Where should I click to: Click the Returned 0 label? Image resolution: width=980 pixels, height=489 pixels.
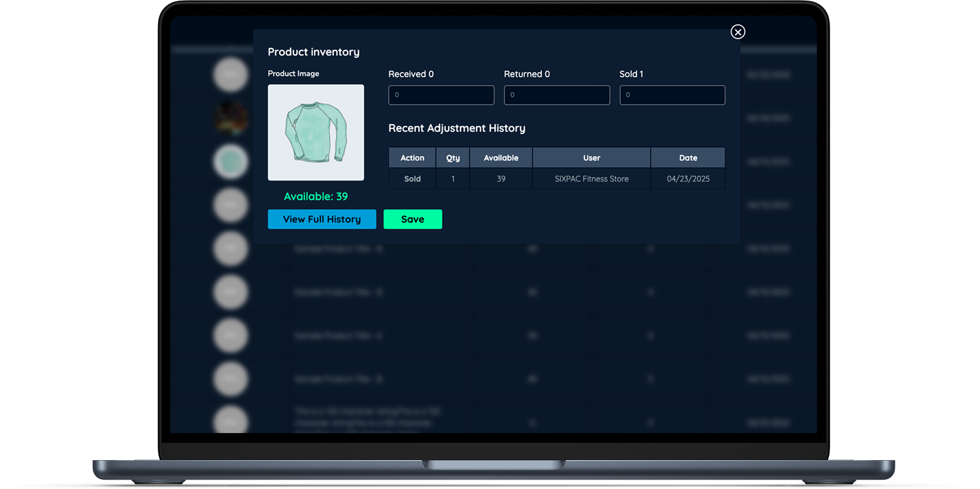527,74
